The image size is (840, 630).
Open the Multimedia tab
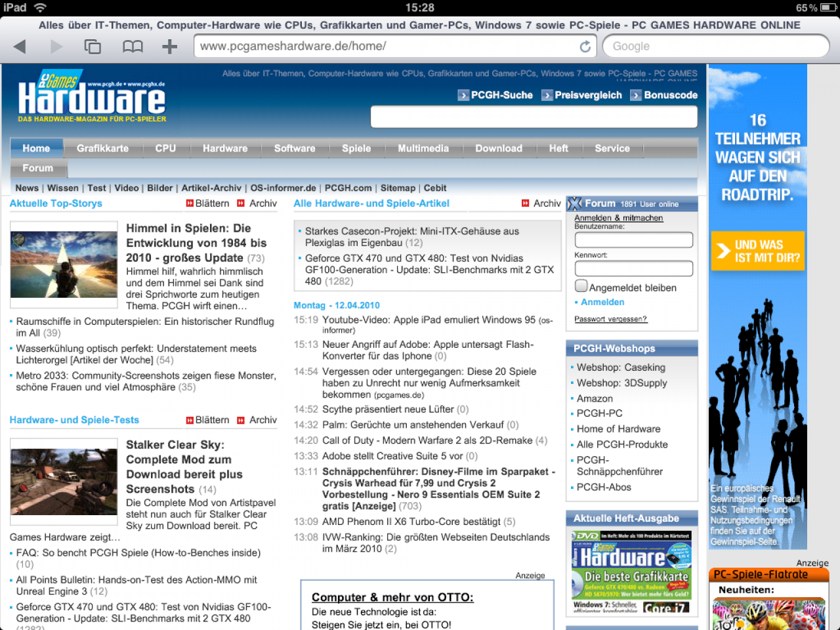(423, 148)
